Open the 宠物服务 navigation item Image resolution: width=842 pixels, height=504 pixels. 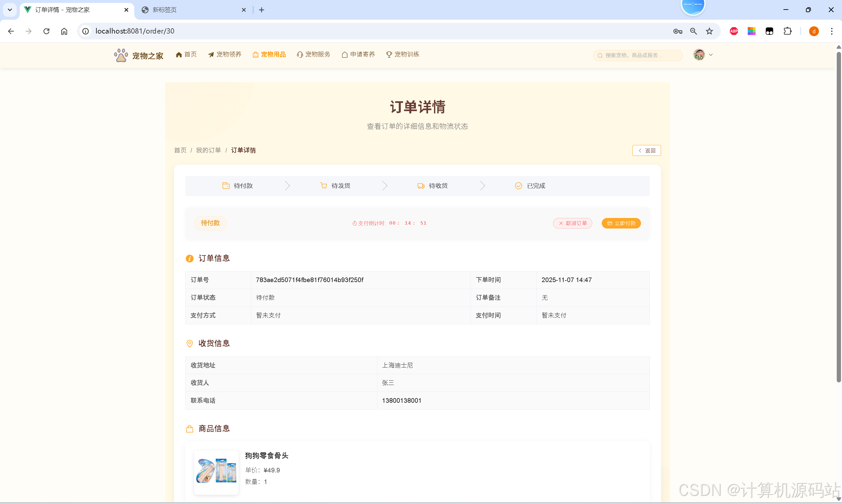point(313,54)
